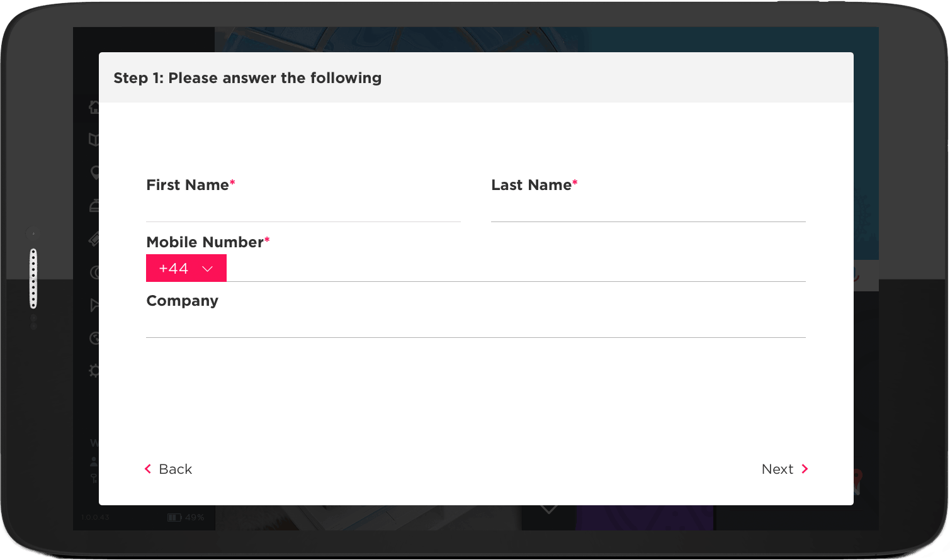Screen dimensions: 950x560
Task: Focus the First Name input field
Action: click(303, 210)
